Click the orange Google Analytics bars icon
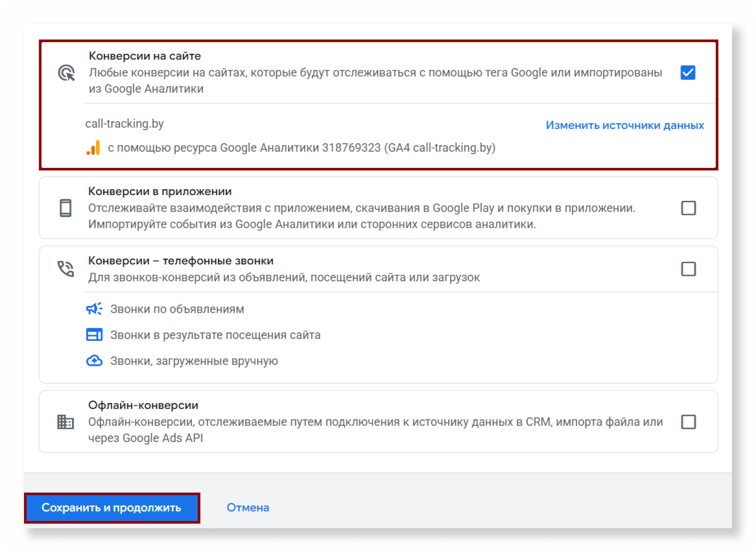Screen dimensions: 756x552 point(93,148)
